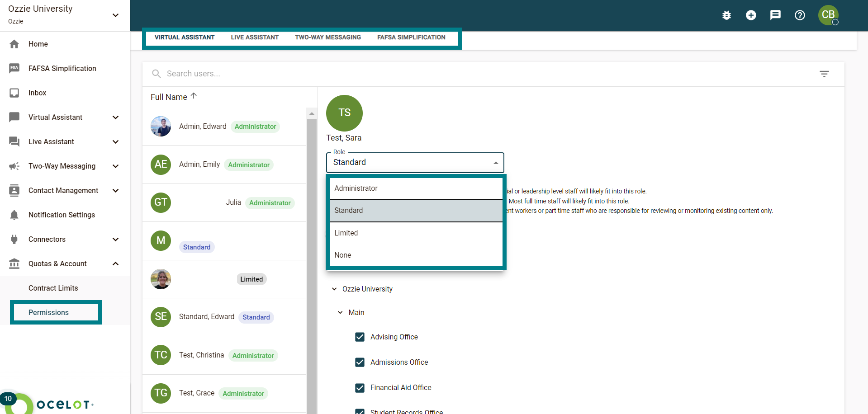Select the Standard, Edward user row

[x=224, y=317]
